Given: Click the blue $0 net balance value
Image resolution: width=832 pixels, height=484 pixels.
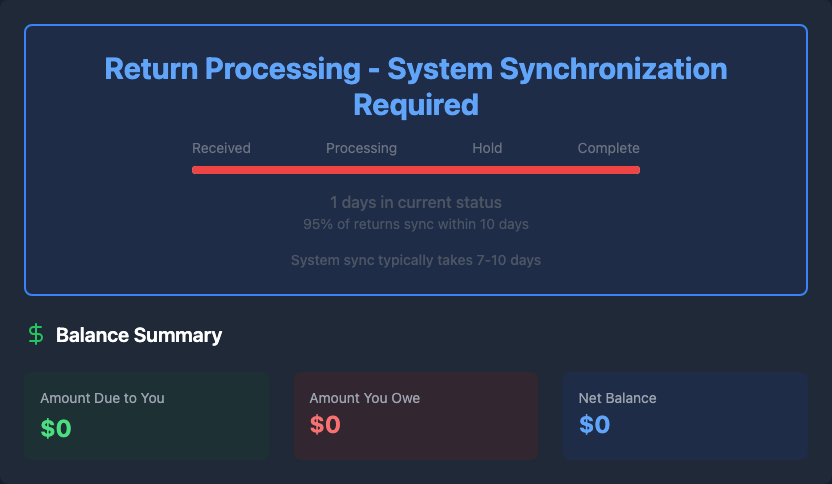Looking at the screenshot, I should (594, 425).
